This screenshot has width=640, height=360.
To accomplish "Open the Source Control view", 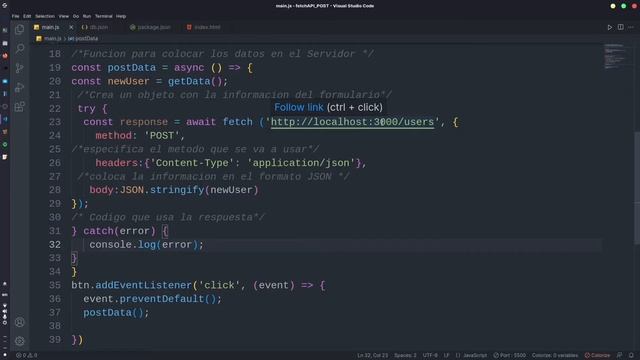I will point(20,68).
